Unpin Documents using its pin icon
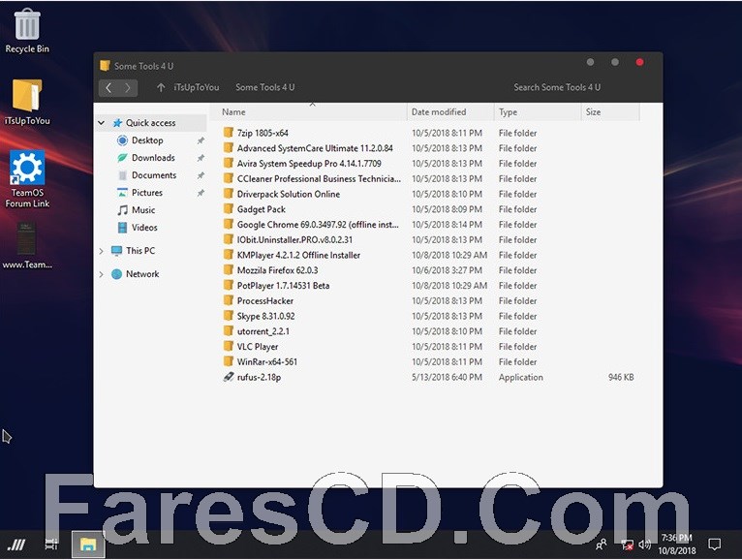Image resolution: width=742 pixels, height=560 pixels. pos(201,175)
